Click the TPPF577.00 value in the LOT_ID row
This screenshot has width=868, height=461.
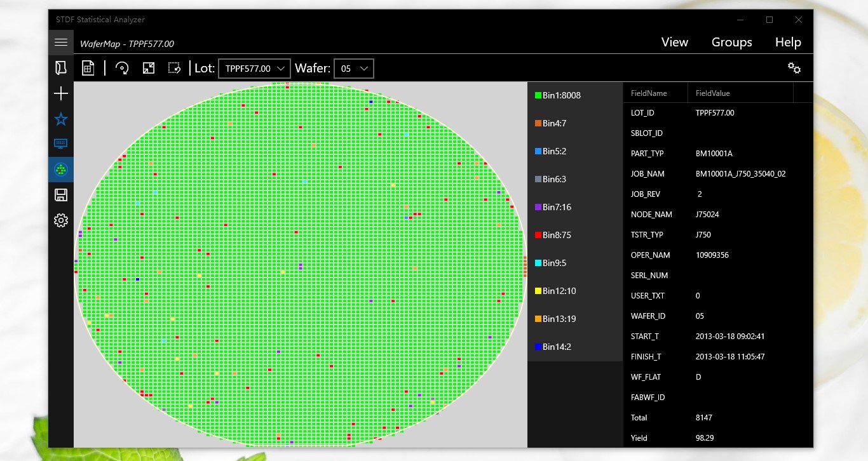[715, 113]
